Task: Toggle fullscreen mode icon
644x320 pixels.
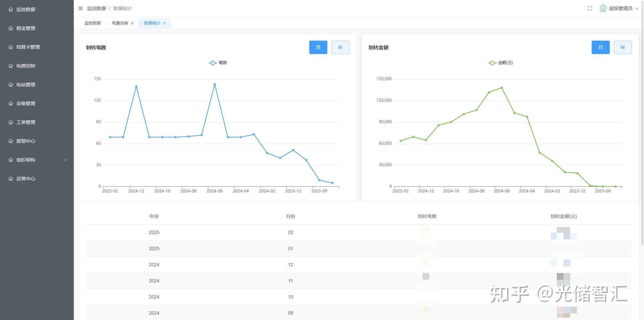Action: point(590,8)
